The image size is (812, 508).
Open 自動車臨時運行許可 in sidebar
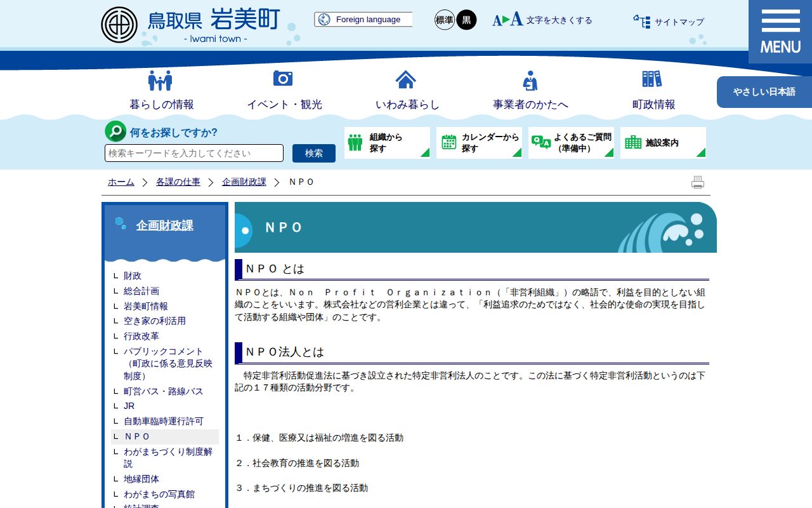pyautogui.click(x=164, y=421)
